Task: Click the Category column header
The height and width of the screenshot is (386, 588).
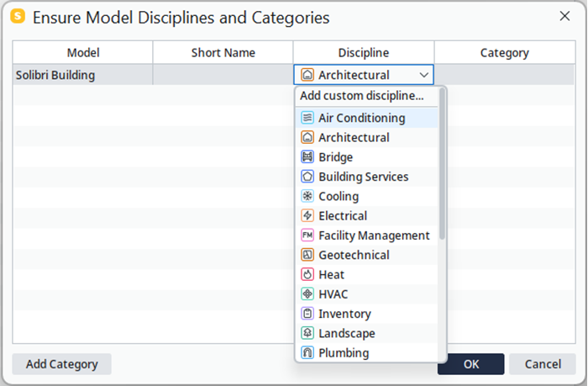Action: [505, 53]
